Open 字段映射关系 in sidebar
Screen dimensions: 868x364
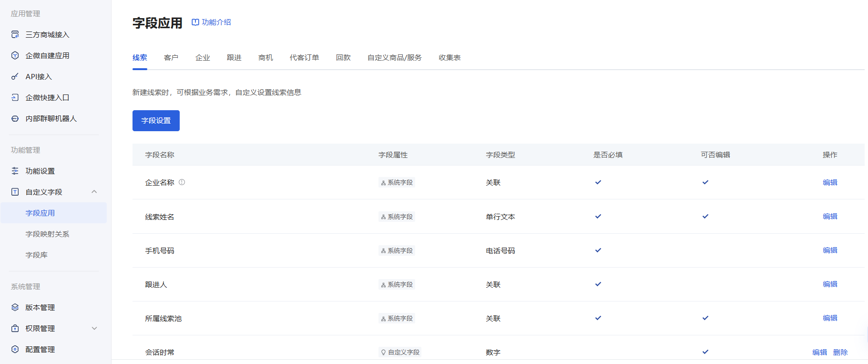[47, 234]
